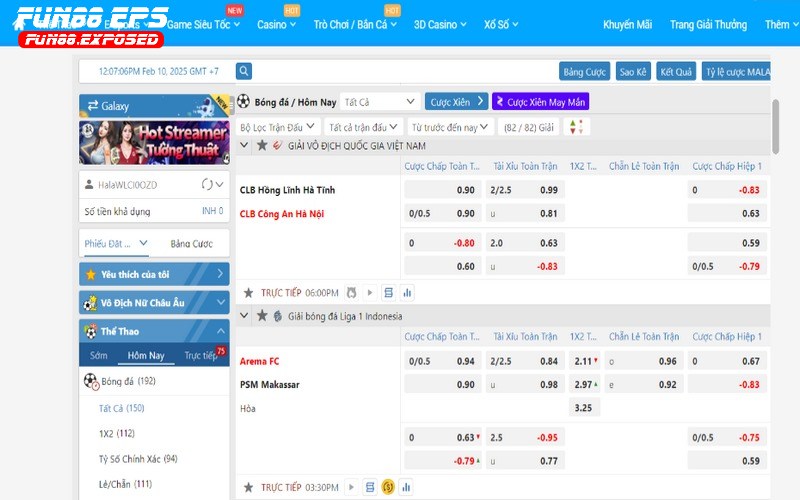Click the Liga 1 Indonesia league logo icon

278,316
